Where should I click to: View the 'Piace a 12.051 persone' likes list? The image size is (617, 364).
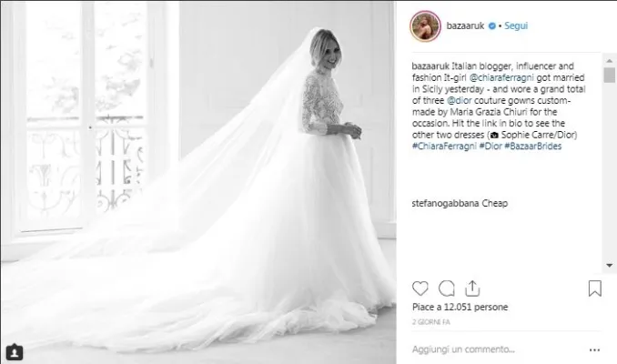[x=460, y=307]
